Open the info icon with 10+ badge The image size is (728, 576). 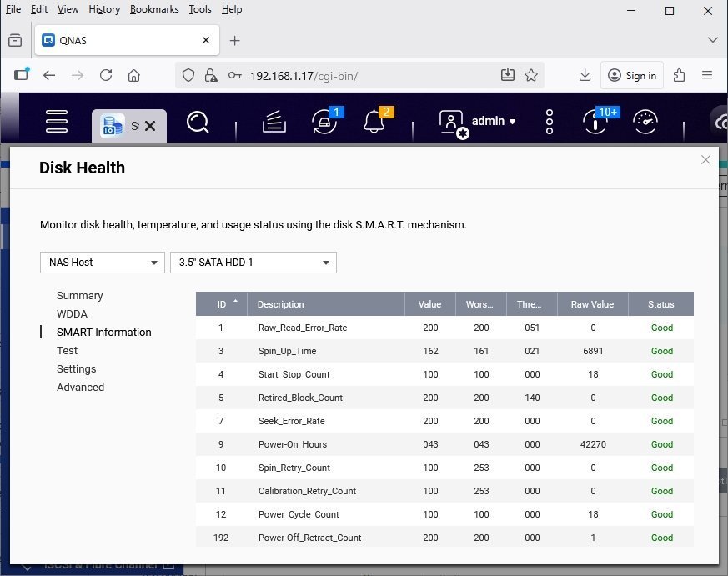coord(595,122)
